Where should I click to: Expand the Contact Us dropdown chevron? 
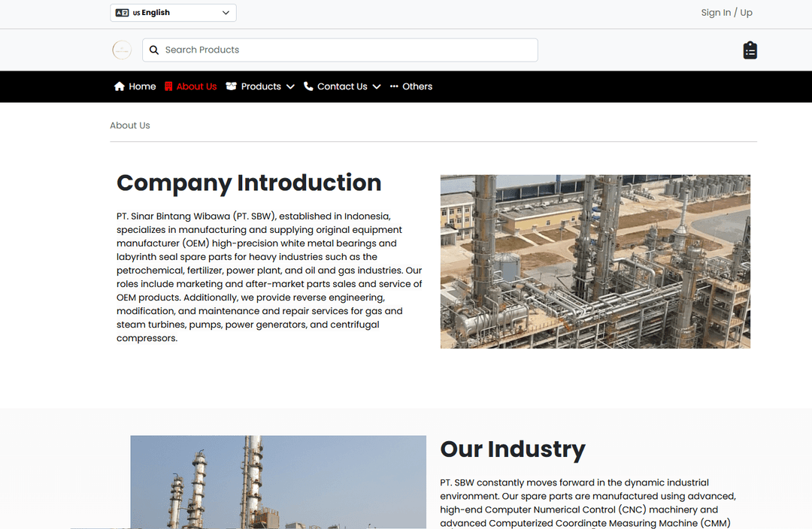tap(377, 87)
